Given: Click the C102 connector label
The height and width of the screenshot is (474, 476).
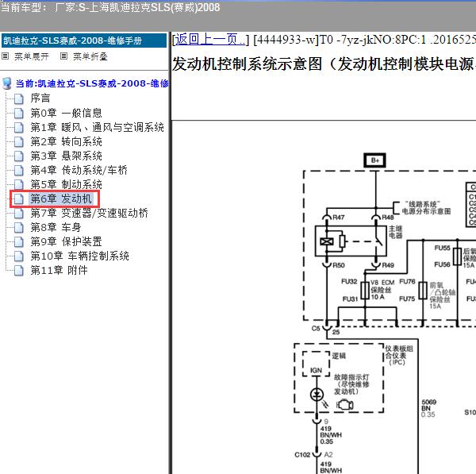Looking at the screenshot, I should (303, 455).
